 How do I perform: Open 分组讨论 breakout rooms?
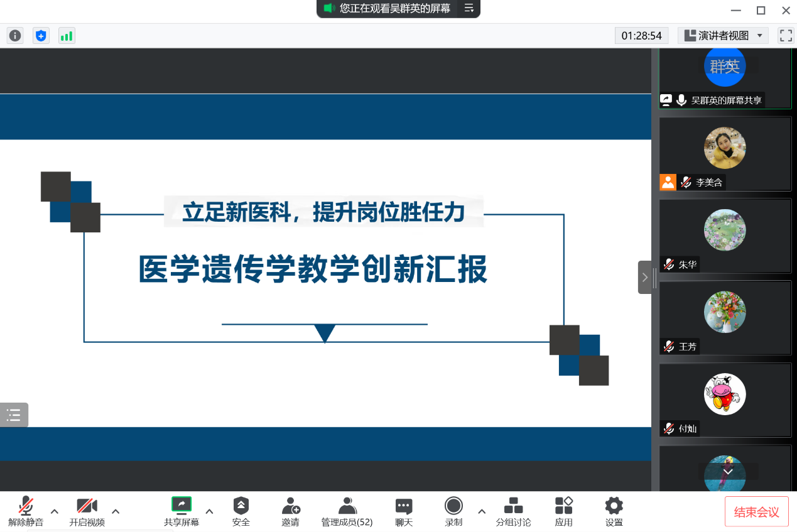pyautogui.click(x=513, y=511)
